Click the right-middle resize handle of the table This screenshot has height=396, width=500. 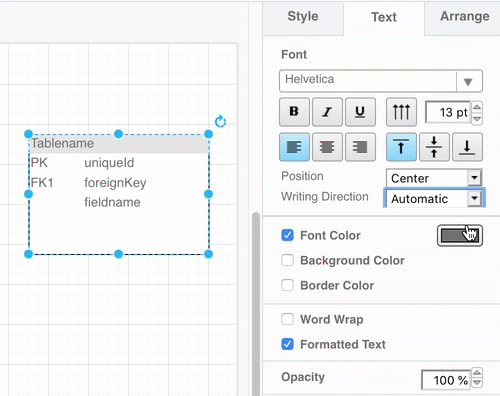click(208, 194)
